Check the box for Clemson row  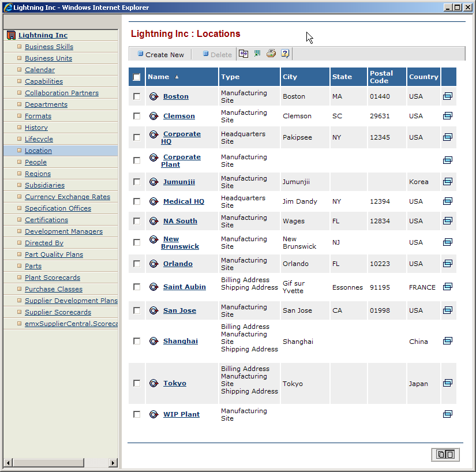coord(137,116)
